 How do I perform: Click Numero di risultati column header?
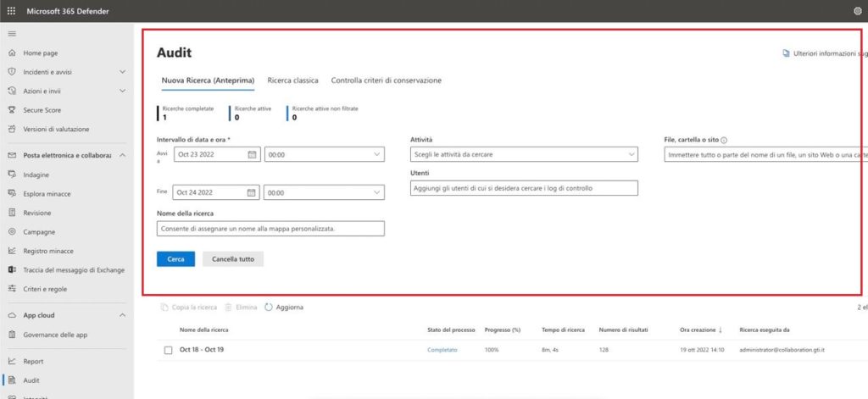[623, 330]
